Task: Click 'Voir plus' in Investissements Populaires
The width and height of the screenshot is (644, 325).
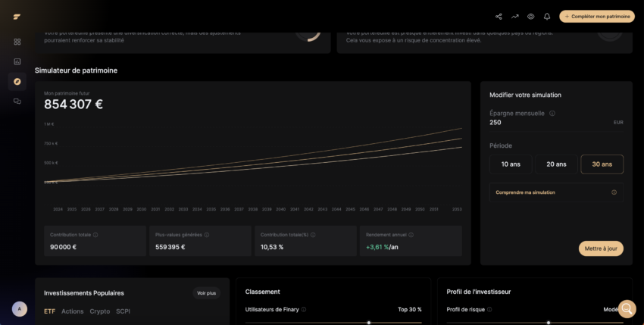Action: point(206,293)
